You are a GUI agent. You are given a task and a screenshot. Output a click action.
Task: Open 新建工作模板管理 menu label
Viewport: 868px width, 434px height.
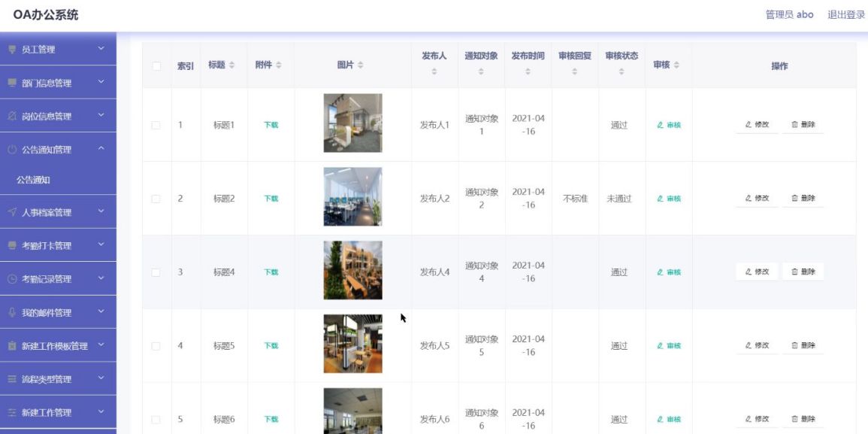coord(55,347)
